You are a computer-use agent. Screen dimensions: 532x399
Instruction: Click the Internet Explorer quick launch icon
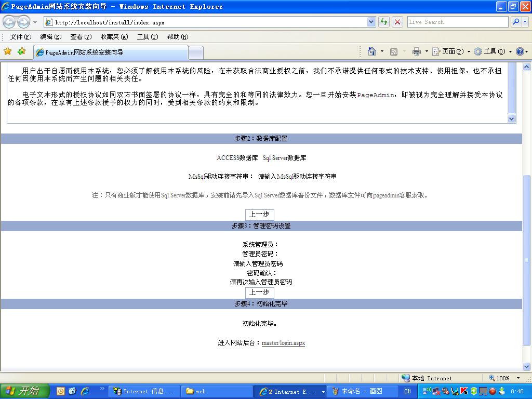tap(85, 391)
